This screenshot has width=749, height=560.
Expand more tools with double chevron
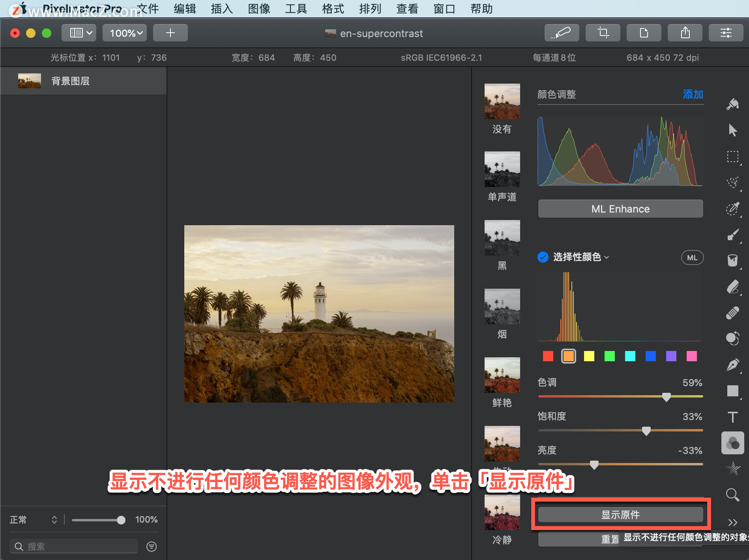(733, 522)
